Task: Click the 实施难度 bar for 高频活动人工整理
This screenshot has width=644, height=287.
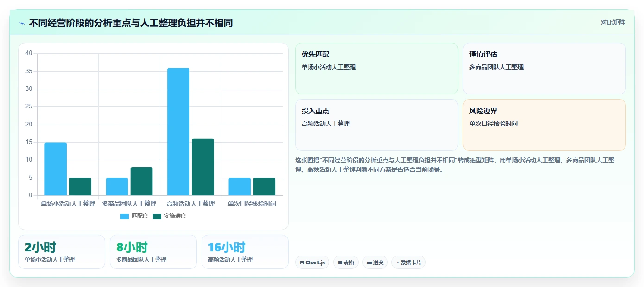Action: click(x=203, y=167)
